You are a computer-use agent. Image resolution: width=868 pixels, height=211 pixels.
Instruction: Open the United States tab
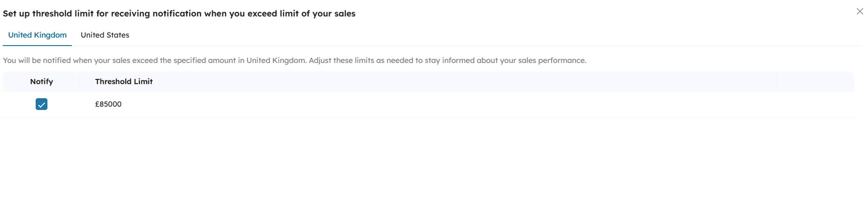point(105,35)
